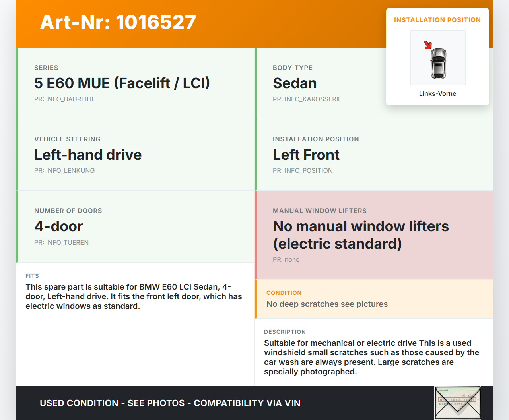Click the gray "INSTALLATION POSITION" field label

tap(316, 139)
